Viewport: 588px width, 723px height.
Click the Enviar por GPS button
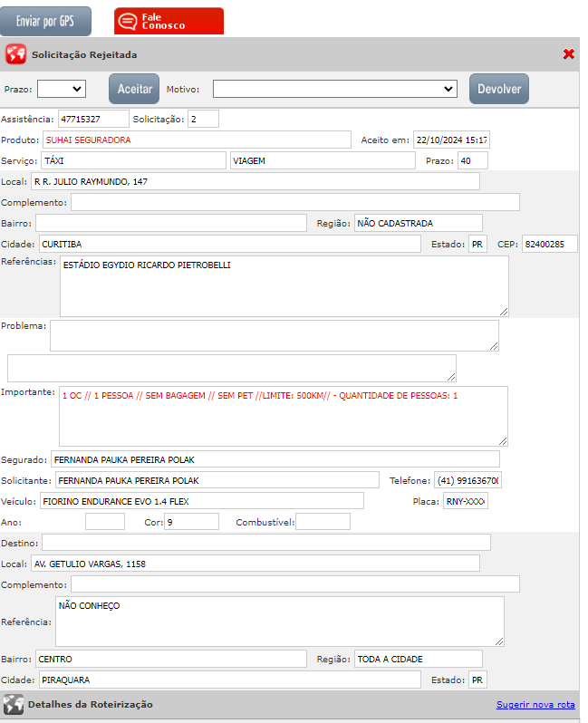tap(46, 21)
